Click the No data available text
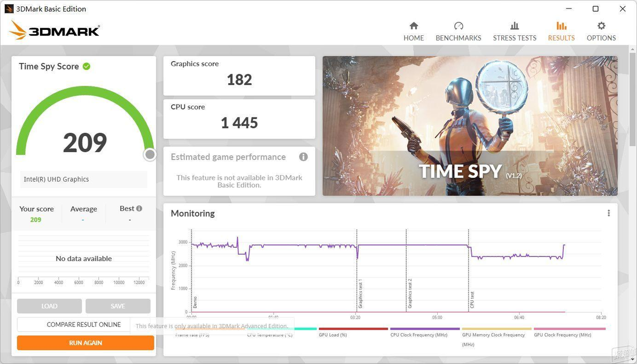 [84, 258]
